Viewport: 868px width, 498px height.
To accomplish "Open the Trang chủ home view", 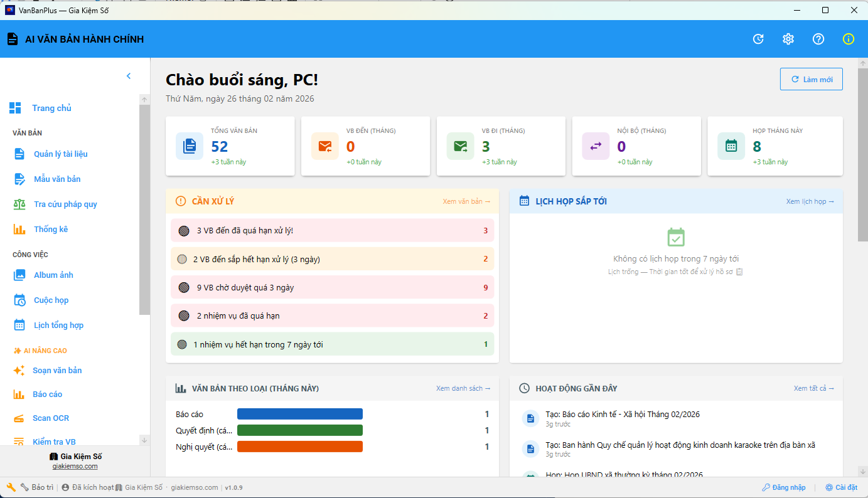I will 50,107.
